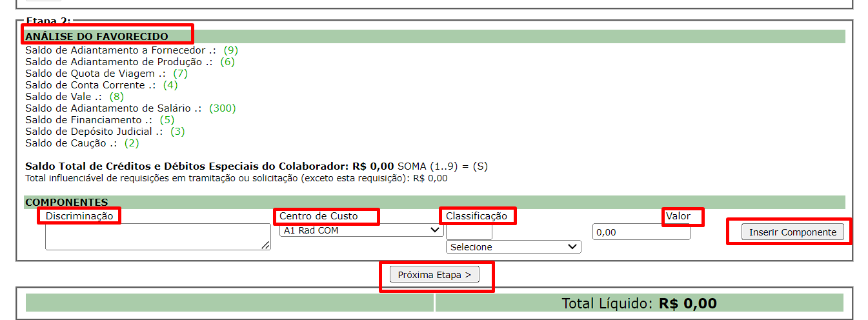Screen dimensions: 868x320
Task: Click the Classificação code input box
Action: (x=469, y=232)
